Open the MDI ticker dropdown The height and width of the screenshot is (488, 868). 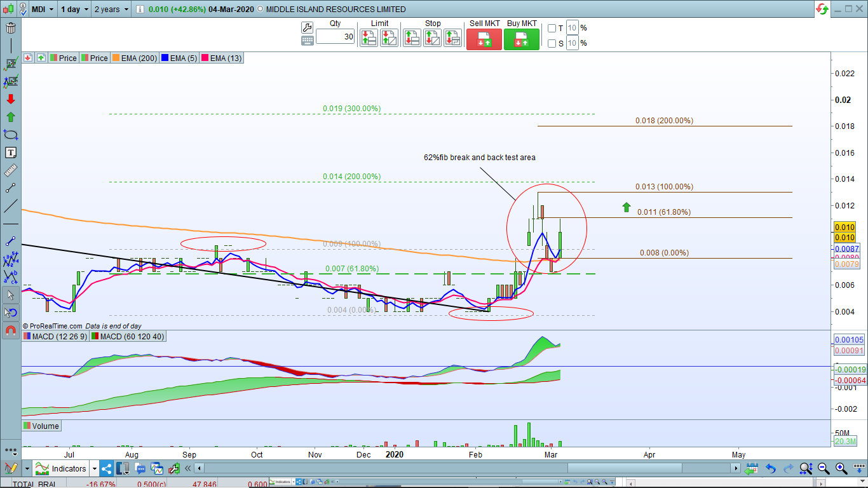click(43, 9)
